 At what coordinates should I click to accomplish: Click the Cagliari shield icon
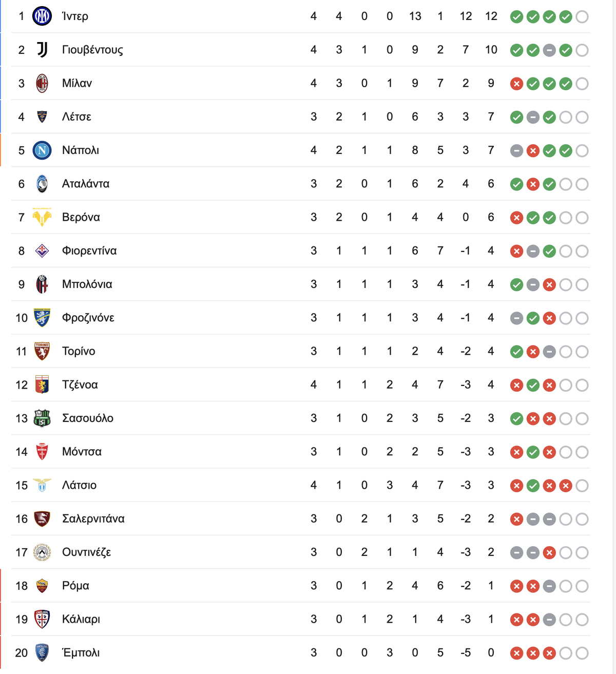42,619
